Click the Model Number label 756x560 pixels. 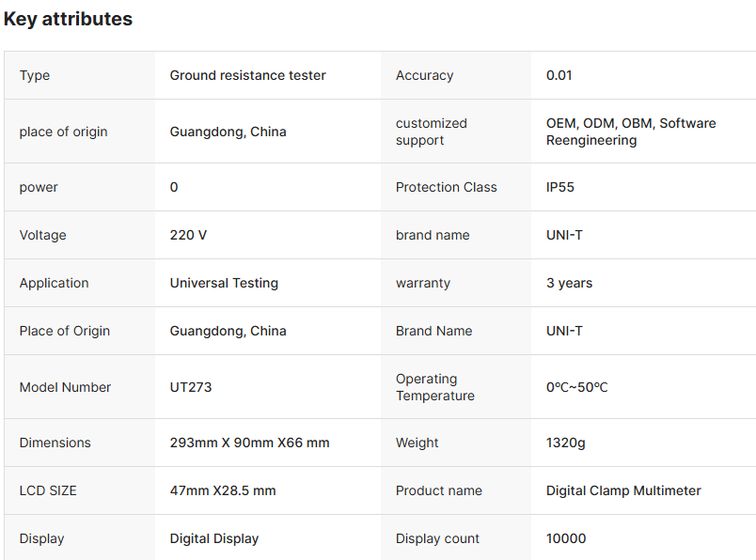coord(65,387)
